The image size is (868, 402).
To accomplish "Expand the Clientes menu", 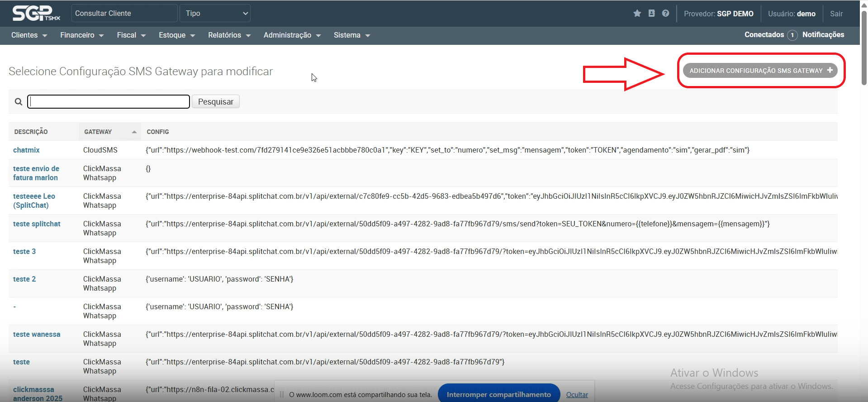I will tap(29, 35).
